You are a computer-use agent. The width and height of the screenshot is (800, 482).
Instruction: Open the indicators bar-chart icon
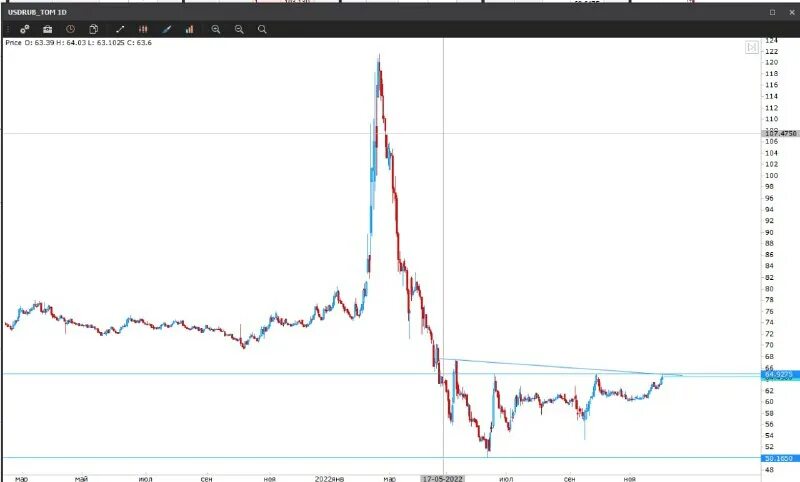tap(189, 29)
